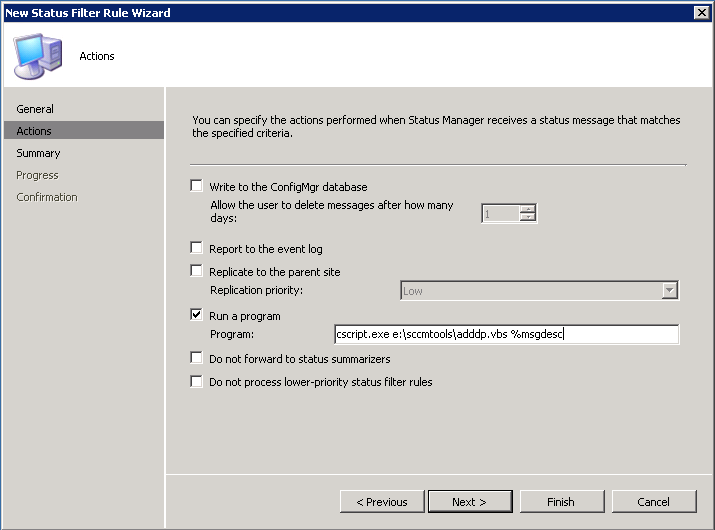Screen dimensions: 715x530
Task: Click the Program command text field
Action: (506, 334)
